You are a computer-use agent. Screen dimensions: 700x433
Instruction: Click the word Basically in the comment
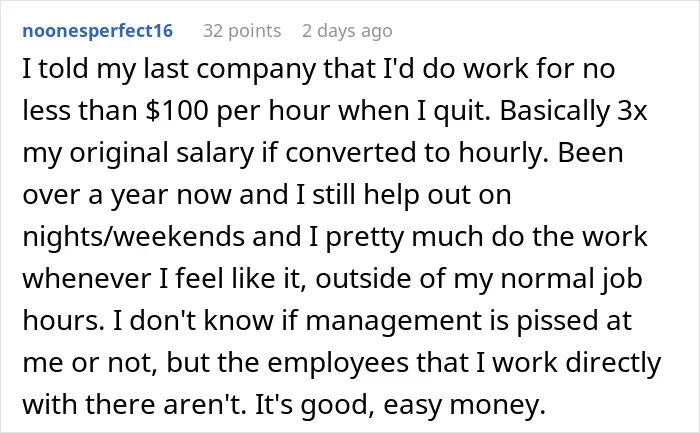pyautogui.click(x=555, y=111)
